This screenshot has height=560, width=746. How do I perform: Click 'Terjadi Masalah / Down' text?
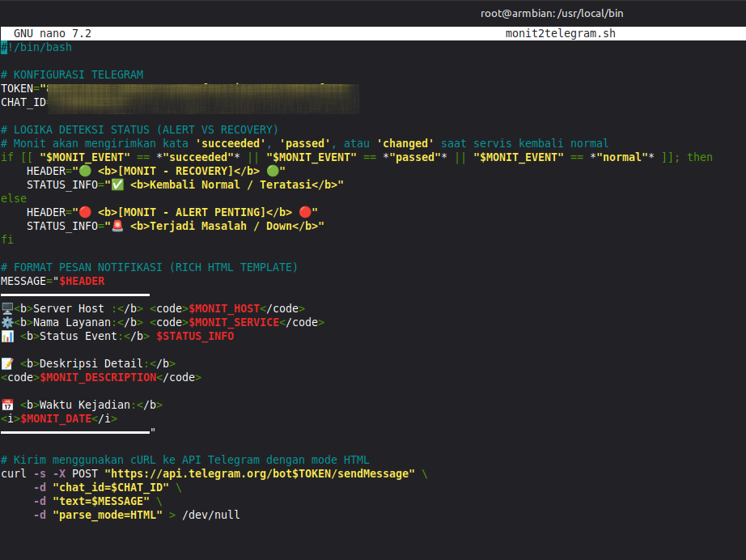pos(221,226)
